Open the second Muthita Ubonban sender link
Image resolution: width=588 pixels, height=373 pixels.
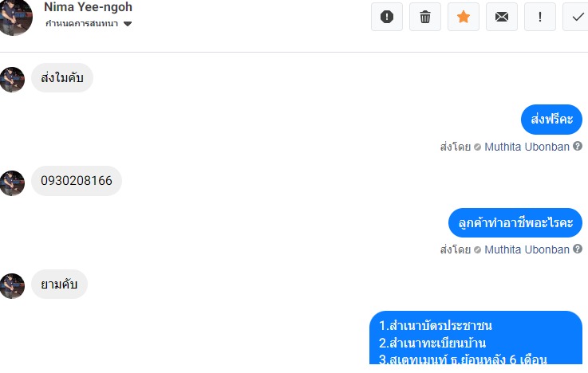527,249
